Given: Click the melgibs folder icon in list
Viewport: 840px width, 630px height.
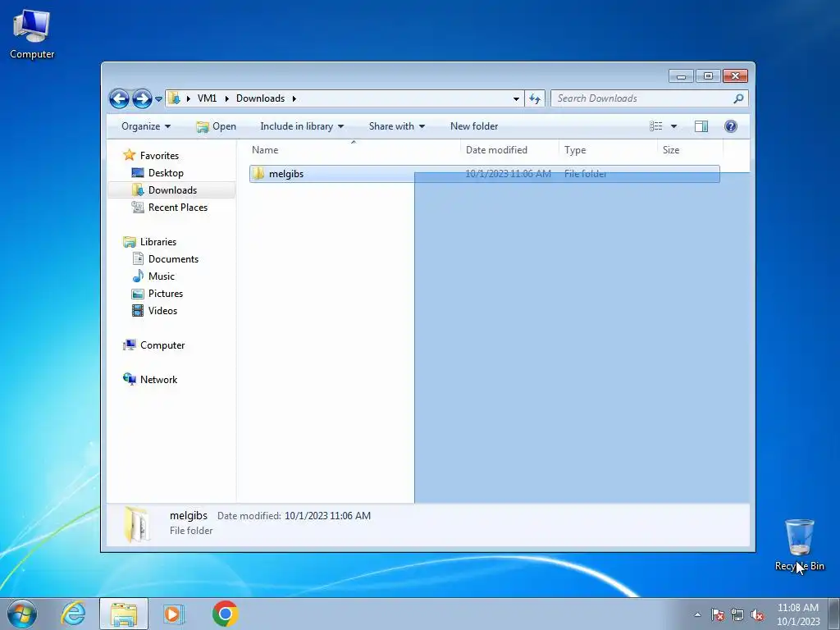Looking at the screenshot, I should point(258,174).
